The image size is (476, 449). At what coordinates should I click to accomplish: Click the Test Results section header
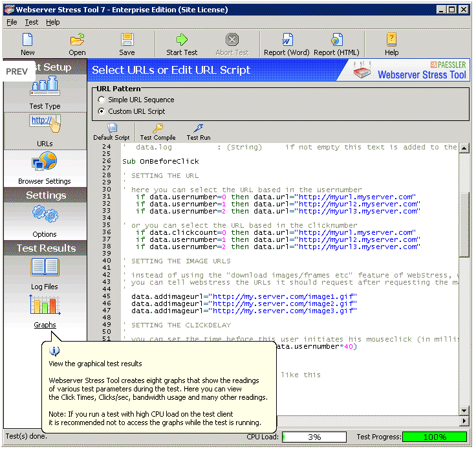tap(45, 248)
